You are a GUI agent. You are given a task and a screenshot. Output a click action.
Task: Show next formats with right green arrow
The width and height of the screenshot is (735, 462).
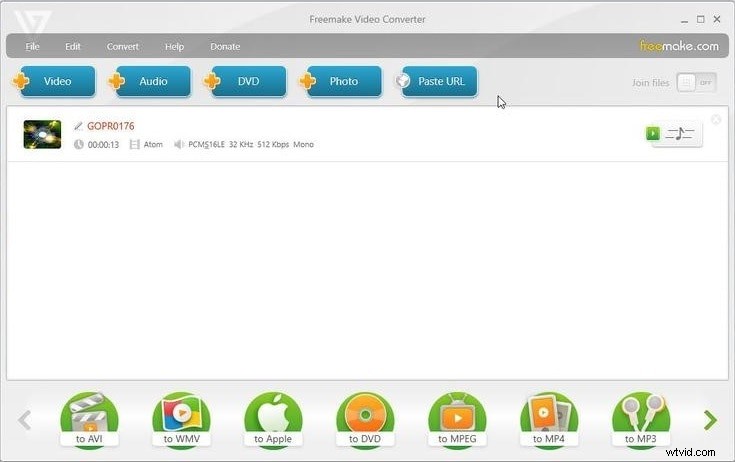pos(711,420)
